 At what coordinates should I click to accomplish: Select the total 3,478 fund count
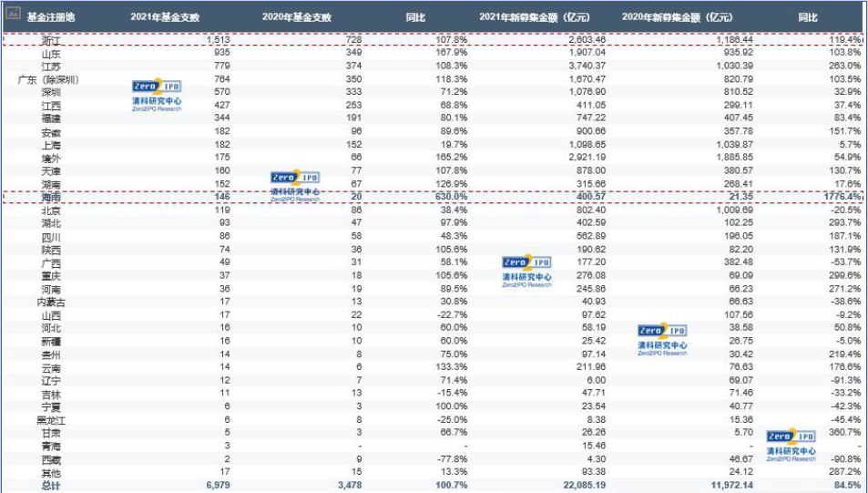350,486
